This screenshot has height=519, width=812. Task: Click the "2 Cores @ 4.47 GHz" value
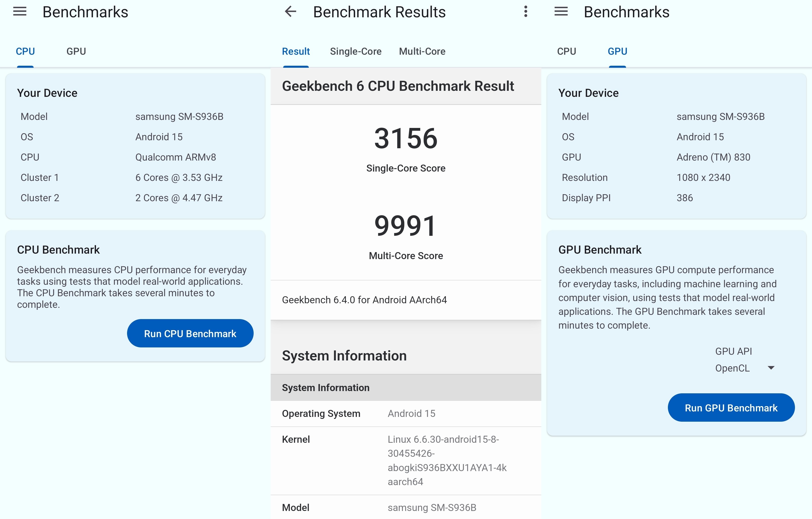click(179, 198)
